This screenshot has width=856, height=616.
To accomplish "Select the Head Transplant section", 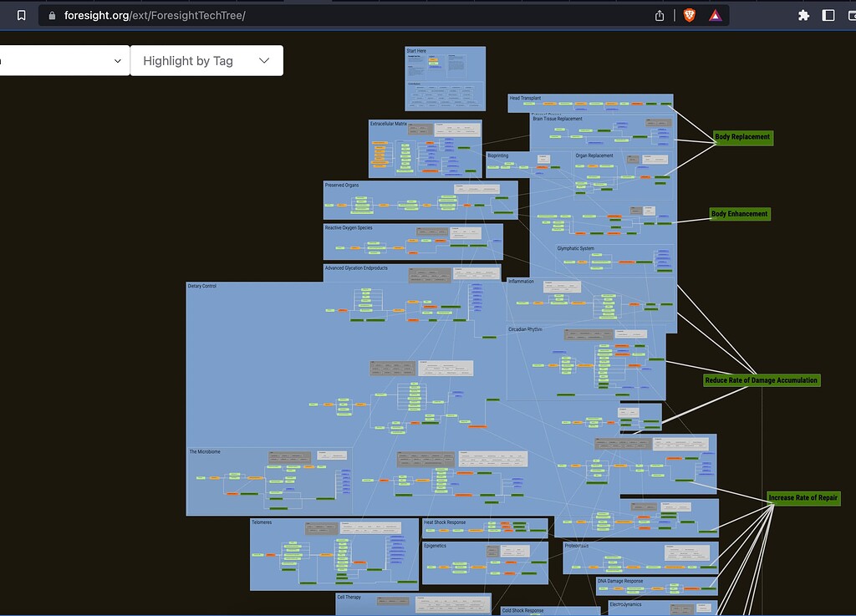I will click(x=590, y=103).
